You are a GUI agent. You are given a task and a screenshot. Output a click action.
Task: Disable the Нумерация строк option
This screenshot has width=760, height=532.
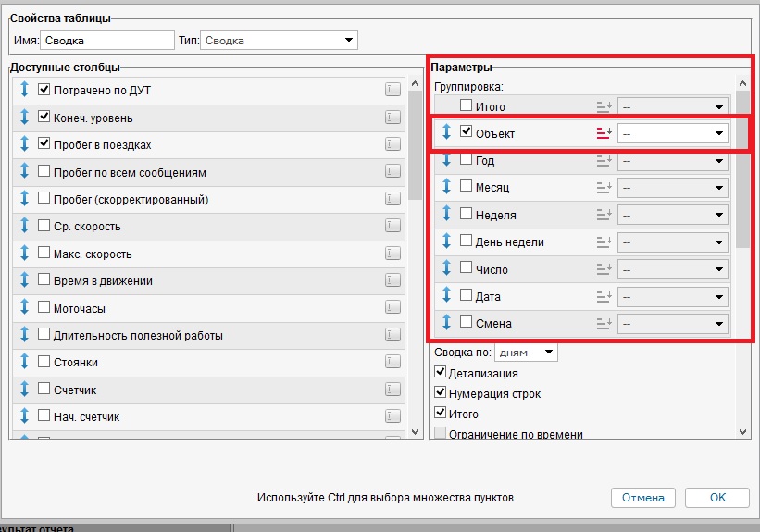(x=441, y=393)
